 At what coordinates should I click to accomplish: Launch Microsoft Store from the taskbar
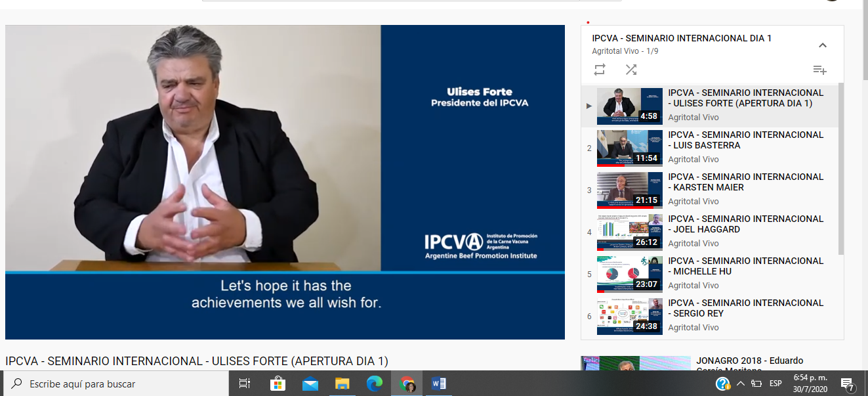278,384
